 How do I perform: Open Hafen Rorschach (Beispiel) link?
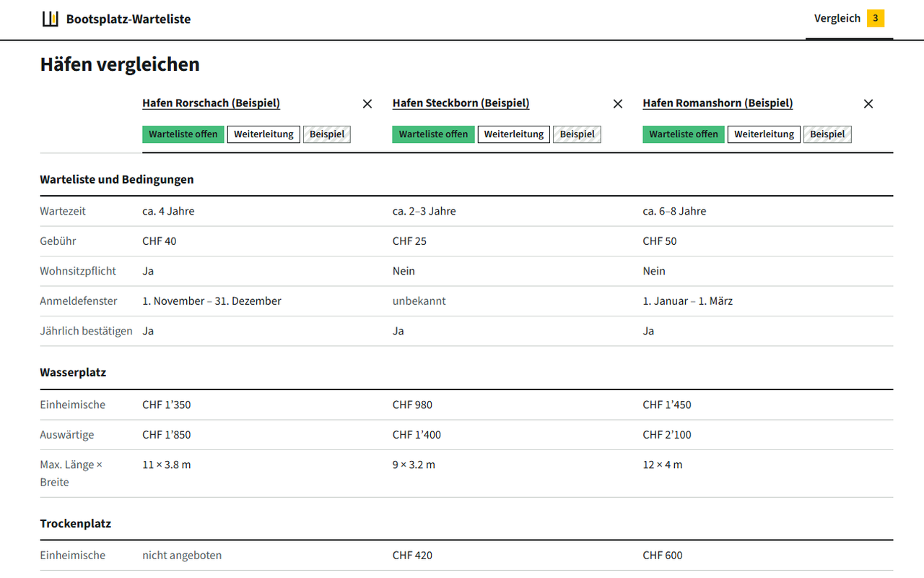point(211,103)
